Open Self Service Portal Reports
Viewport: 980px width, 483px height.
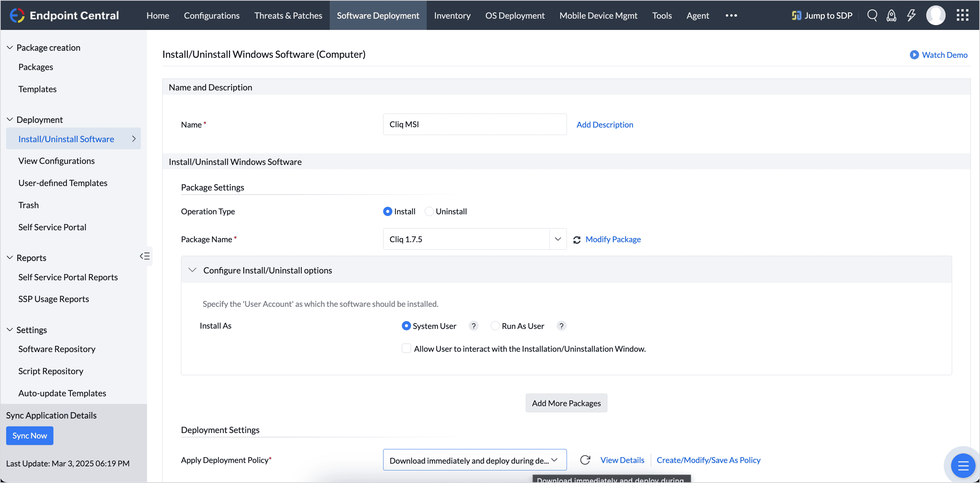tap(68, 277)
